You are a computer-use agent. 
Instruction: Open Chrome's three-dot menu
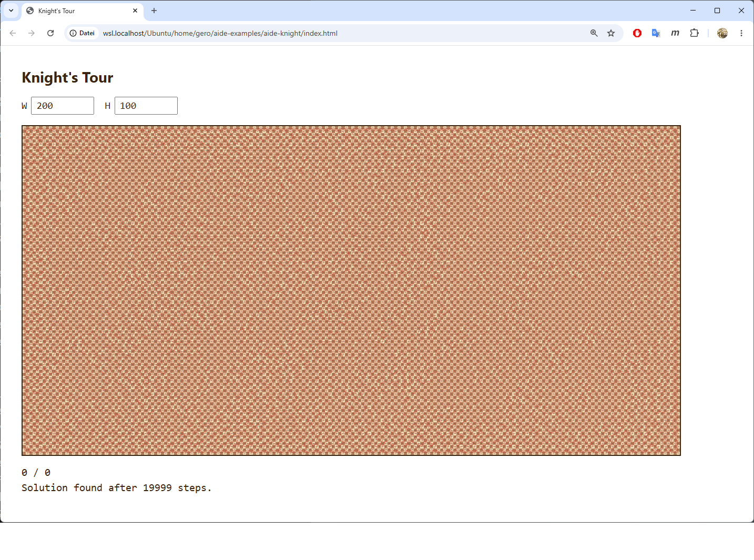(741, 33)
